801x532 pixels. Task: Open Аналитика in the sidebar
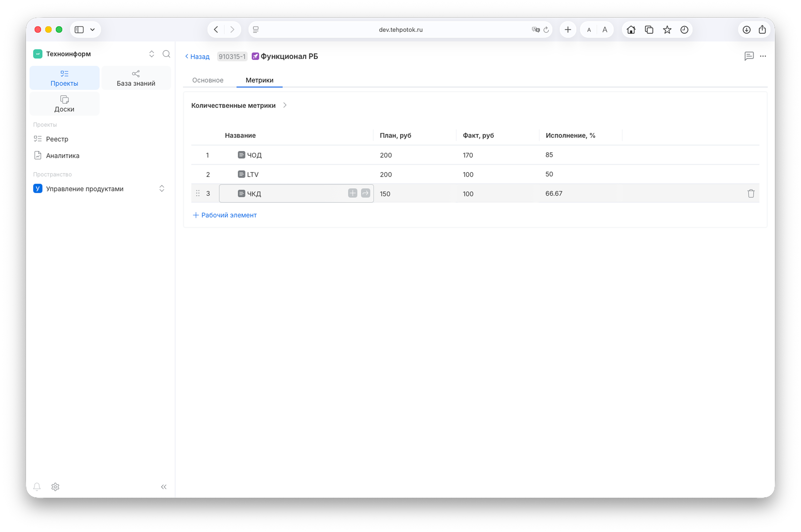click(x=62, y=155)
